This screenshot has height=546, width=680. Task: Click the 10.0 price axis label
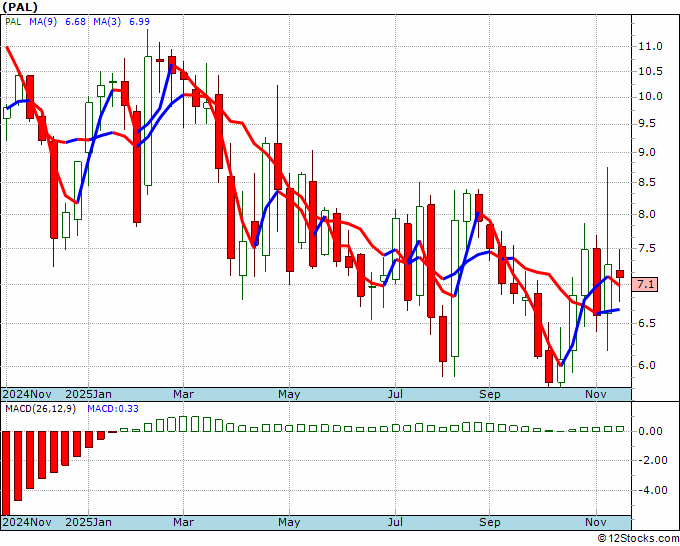pyautogui.click(x=650, y=97)
